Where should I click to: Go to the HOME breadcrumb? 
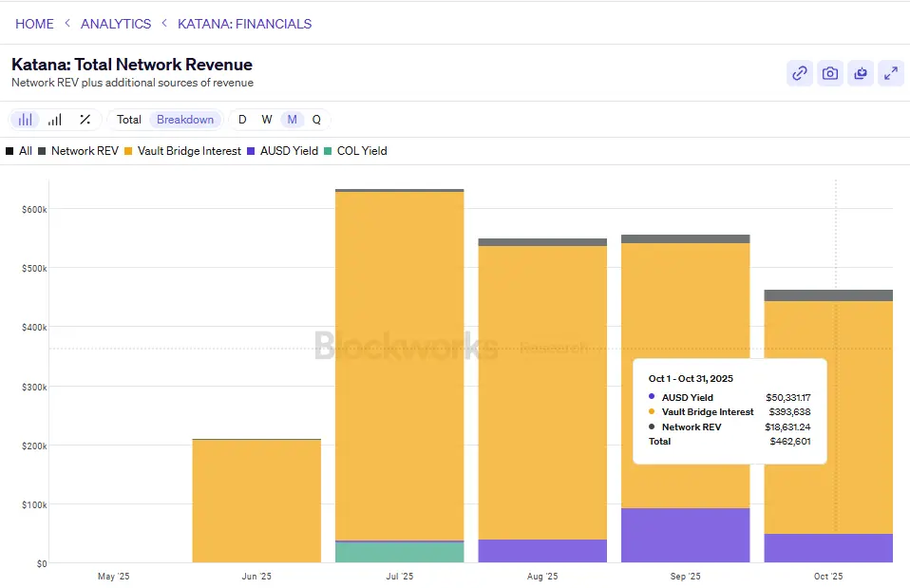pyautogui.click(x=34, y=24)
